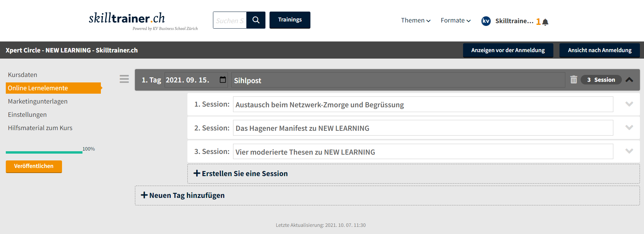Click the kv profile avatar icon
The width and height of the screenshot is (644, 234).
(486, 21)
